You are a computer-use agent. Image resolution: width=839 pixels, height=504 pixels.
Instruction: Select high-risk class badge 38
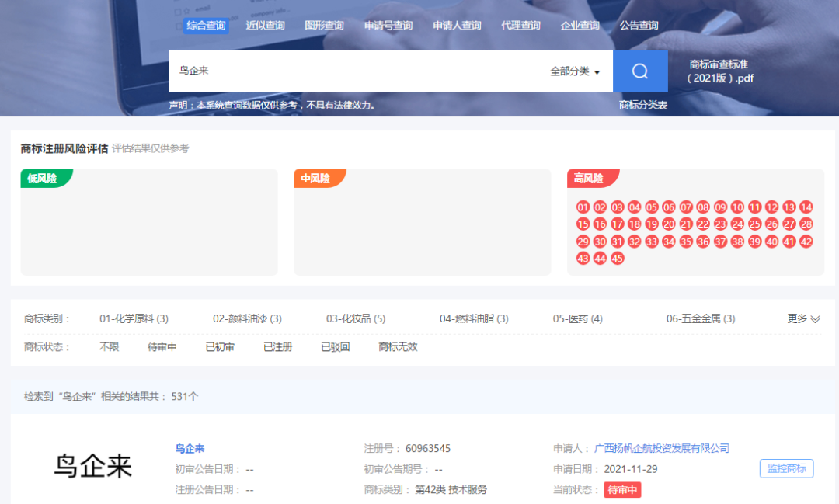click(737, 242)
